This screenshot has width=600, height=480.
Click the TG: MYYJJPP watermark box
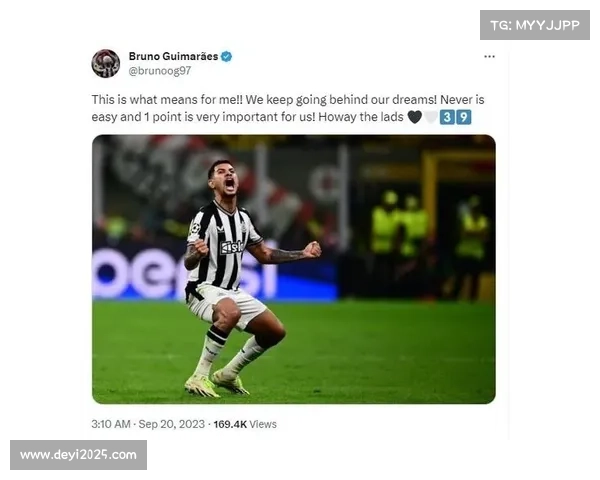point(535,25)
